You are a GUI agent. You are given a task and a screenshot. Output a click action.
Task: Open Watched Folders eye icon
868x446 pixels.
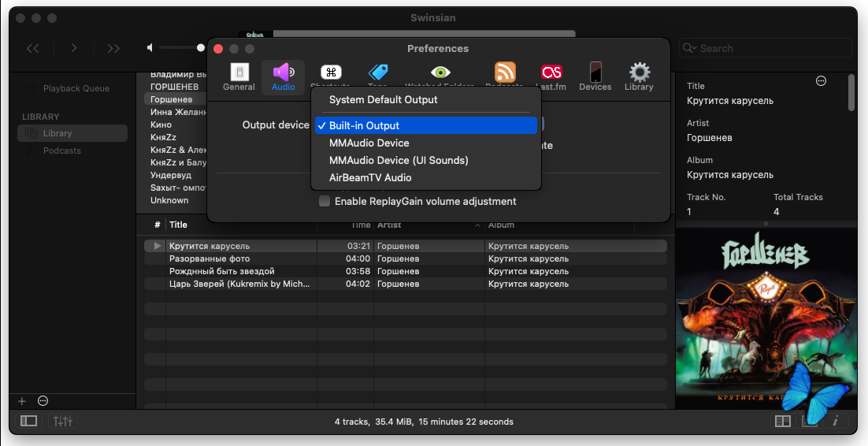point(440,73)
